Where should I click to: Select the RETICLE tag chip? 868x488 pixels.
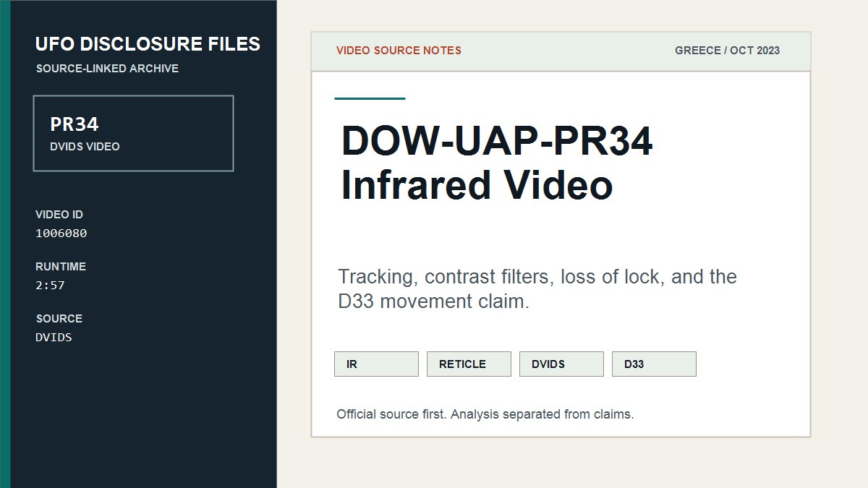[469, 364]
